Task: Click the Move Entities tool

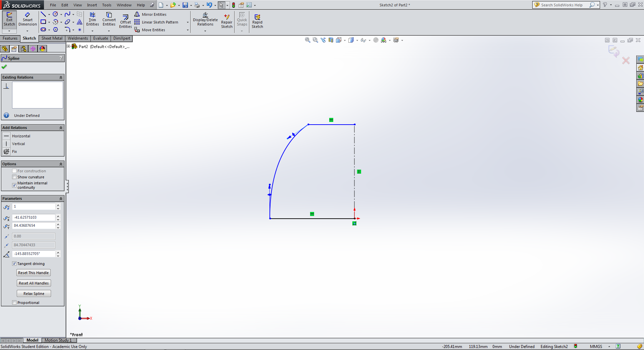Action: (150, 30)
